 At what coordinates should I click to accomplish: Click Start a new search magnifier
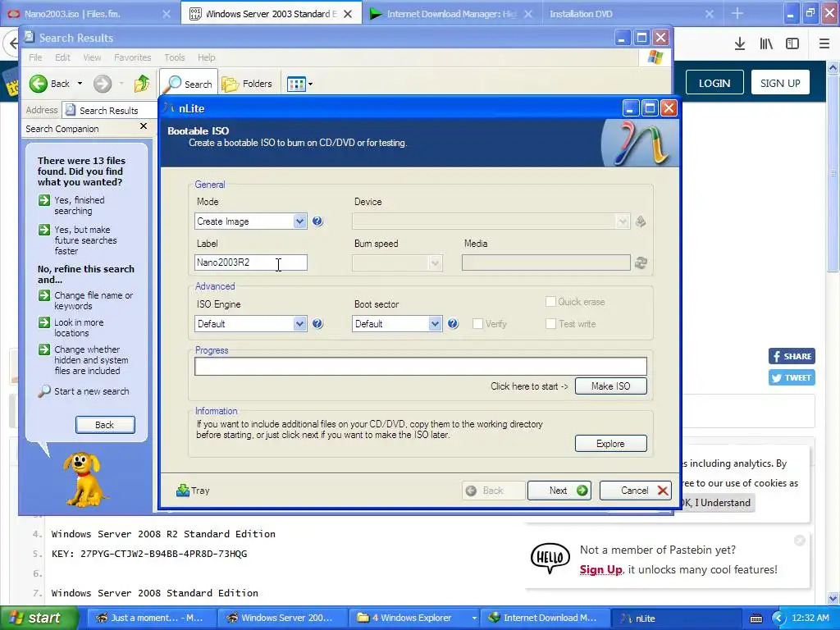click(44, 391)
